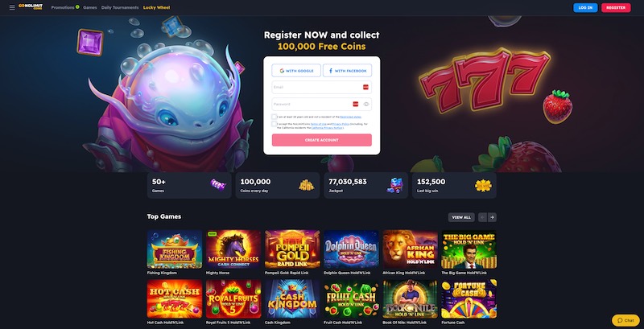Open the Pompeii Gold Rapid Link thumbnail
Screen dimensions: 644x329
point(292,249)
